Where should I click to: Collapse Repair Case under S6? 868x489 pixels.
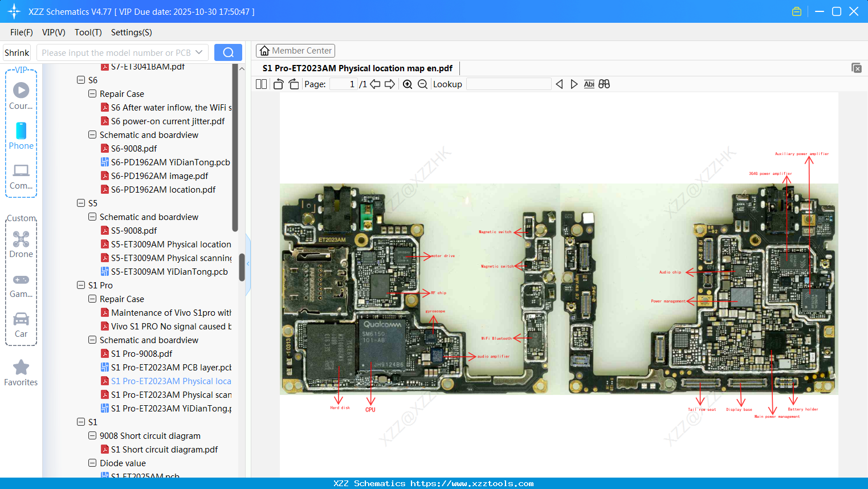(92, 94)
